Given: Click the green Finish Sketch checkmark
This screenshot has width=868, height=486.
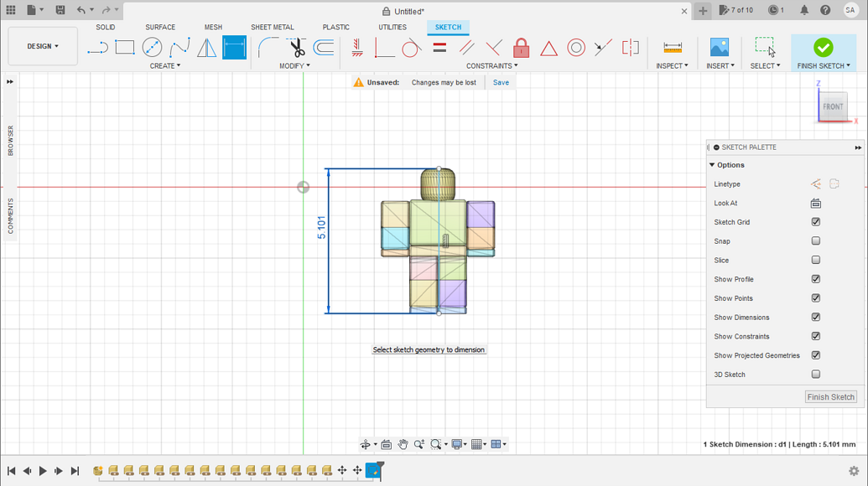Looking at the screenshot, I should 824,48.
